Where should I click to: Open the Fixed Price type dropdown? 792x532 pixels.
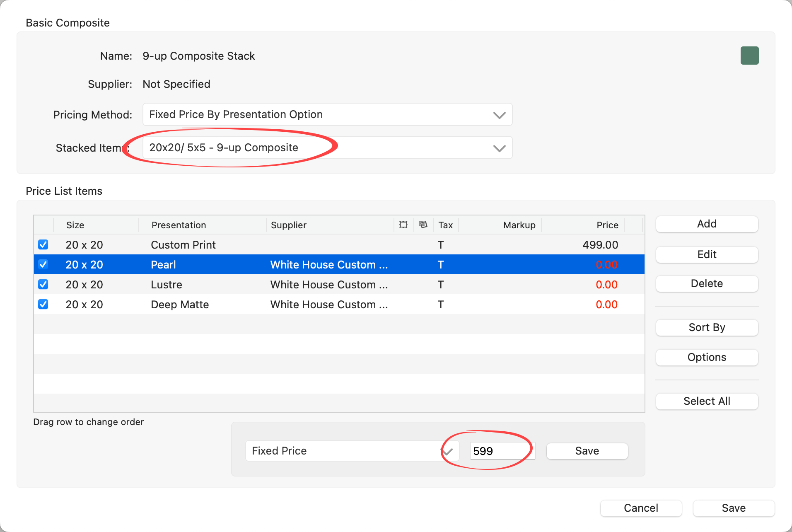[x=352, y=451]
